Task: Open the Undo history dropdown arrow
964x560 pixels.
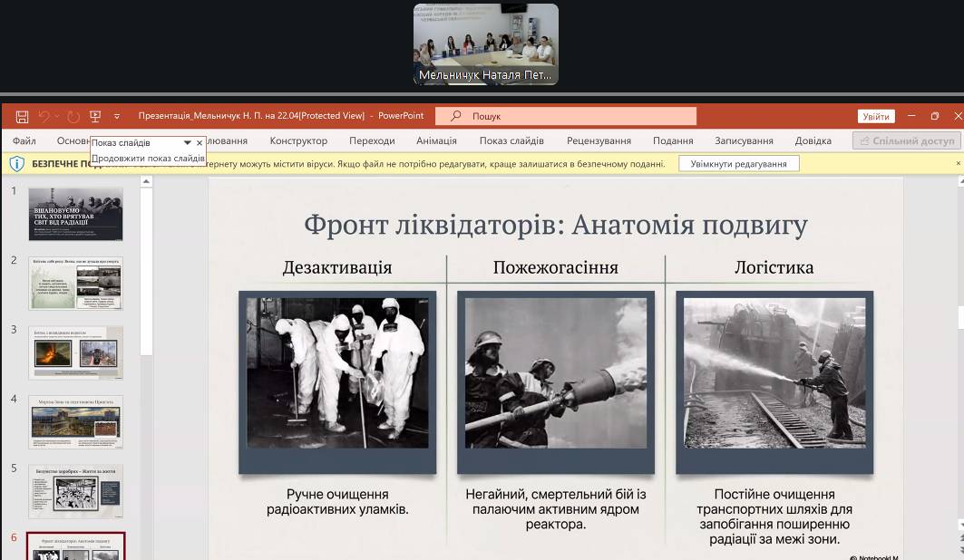Action: [57, 116]
